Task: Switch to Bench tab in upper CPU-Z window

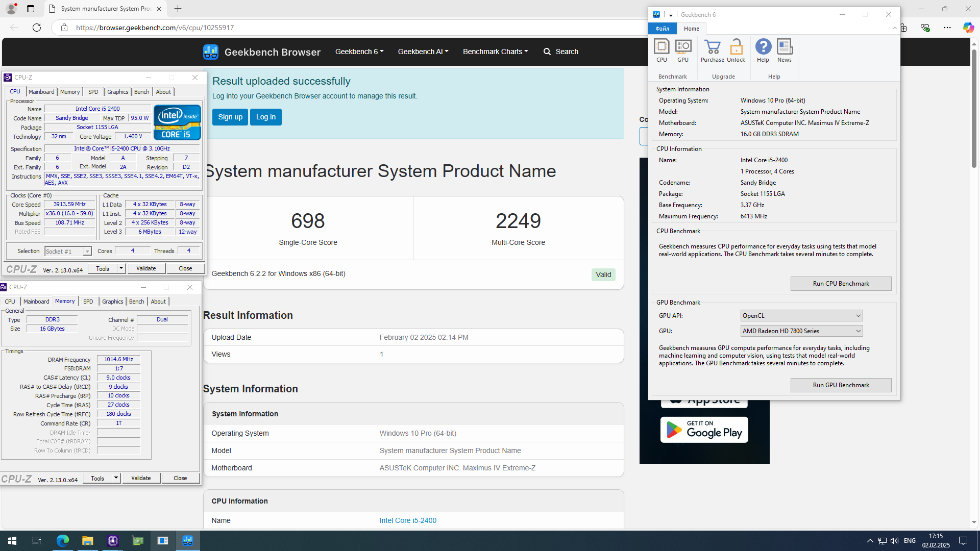Action: pyautogui.click(x=142, y=92)
